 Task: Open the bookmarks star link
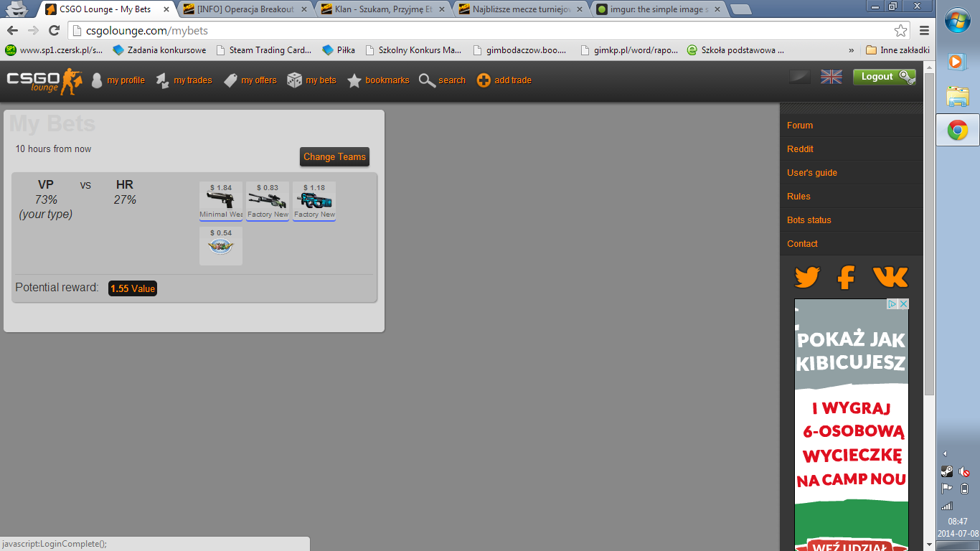tap(378, 80)
